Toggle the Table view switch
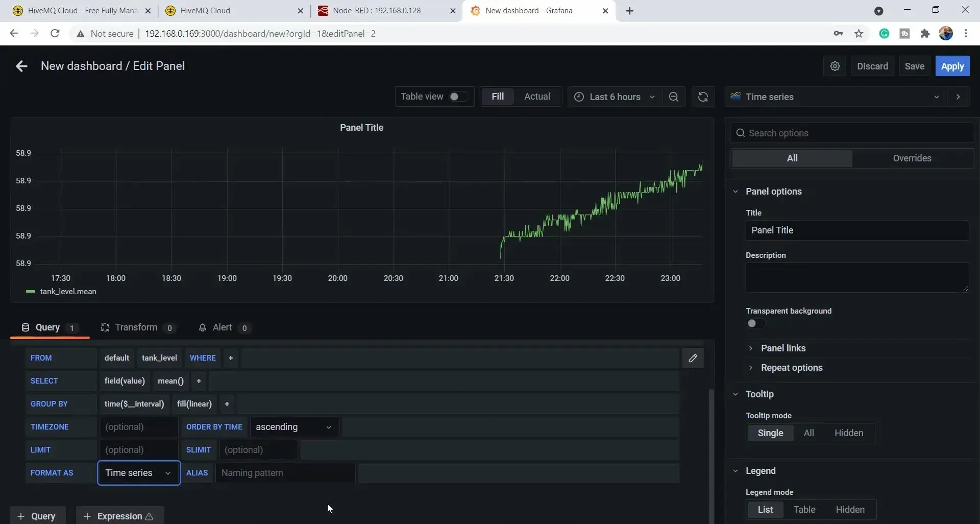The width and height of the screenshot is (980, 524). (458, 97)
